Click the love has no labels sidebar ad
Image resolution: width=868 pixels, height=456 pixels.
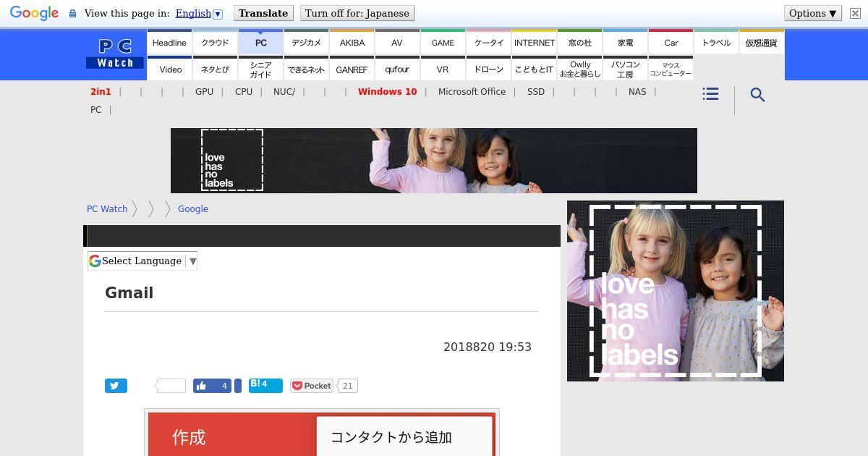pyautogui.click(x=676, y=291)
